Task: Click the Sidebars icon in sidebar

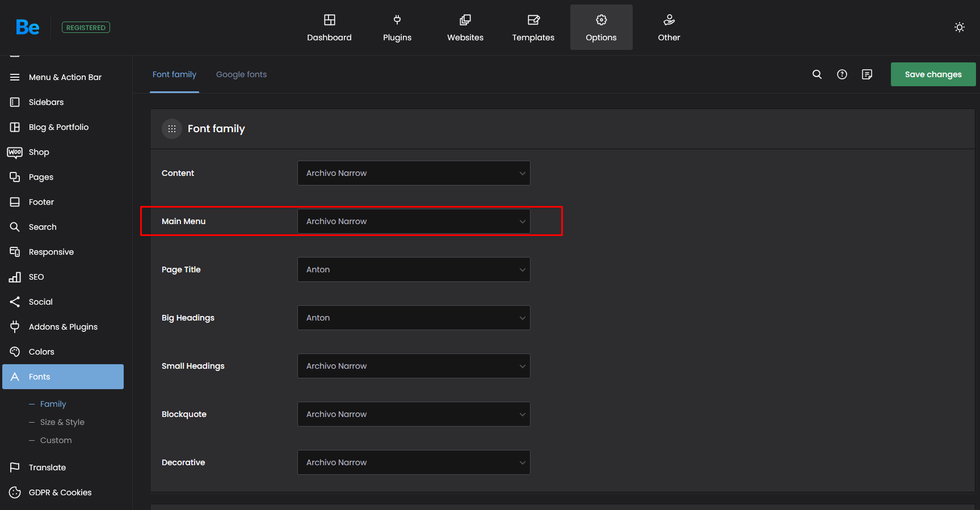Action: (x=15, y=102)
